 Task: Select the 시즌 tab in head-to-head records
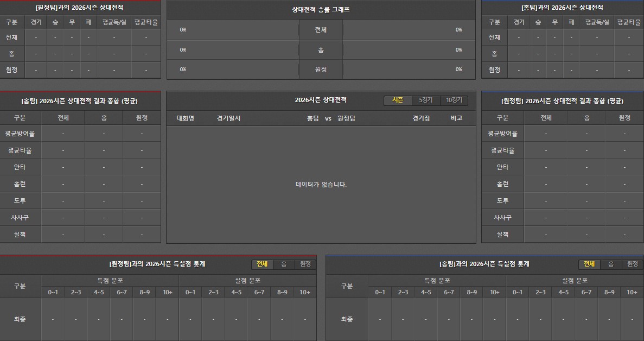tap(398, 100)
